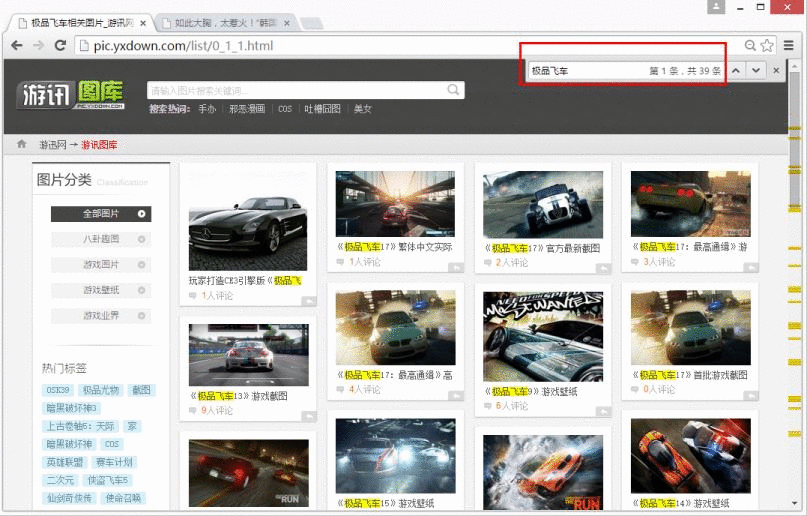The image size is (807, 516).
Task: Click the zoom magnifier icon in address bar
Action: pyautogui.click(x=750, y=45)
